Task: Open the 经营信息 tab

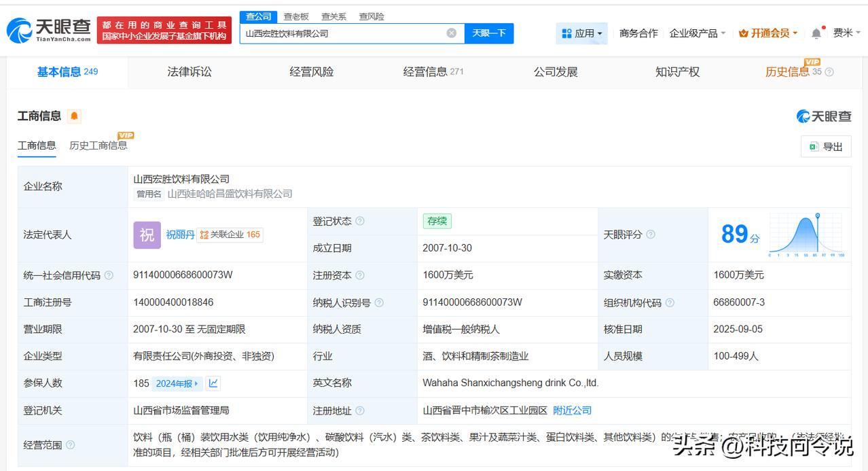Action: point(433,71)
